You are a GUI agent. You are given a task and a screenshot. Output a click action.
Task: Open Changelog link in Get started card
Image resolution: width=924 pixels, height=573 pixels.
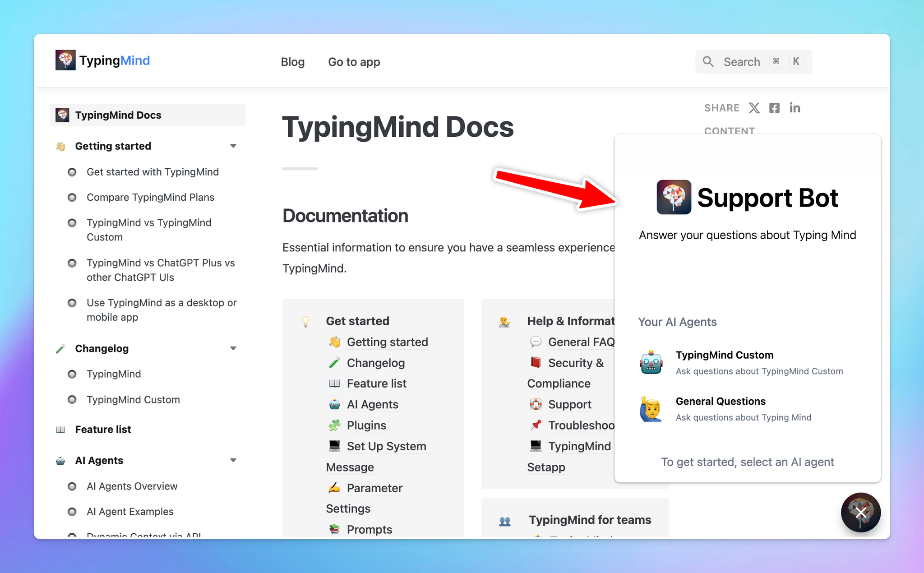pyautogui.click(x=375, y=363)
